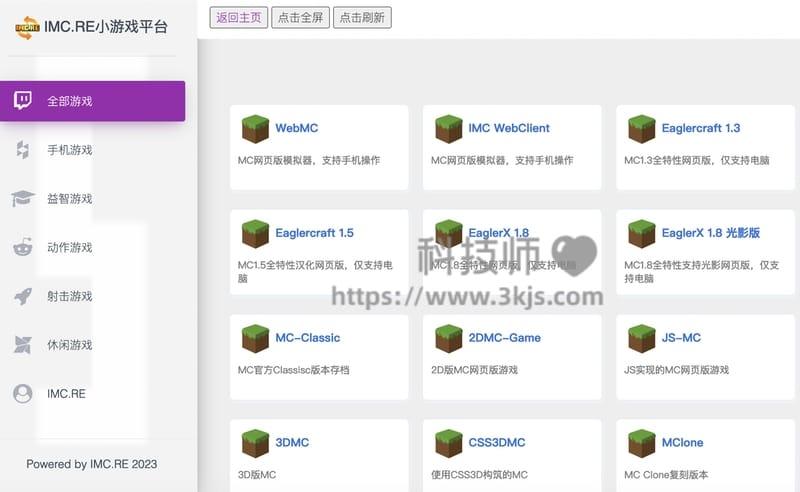This screenshot has height=492, width=800.
Task: Click the grass block icon for IMC WebClient
Action: tap(448, 129)
